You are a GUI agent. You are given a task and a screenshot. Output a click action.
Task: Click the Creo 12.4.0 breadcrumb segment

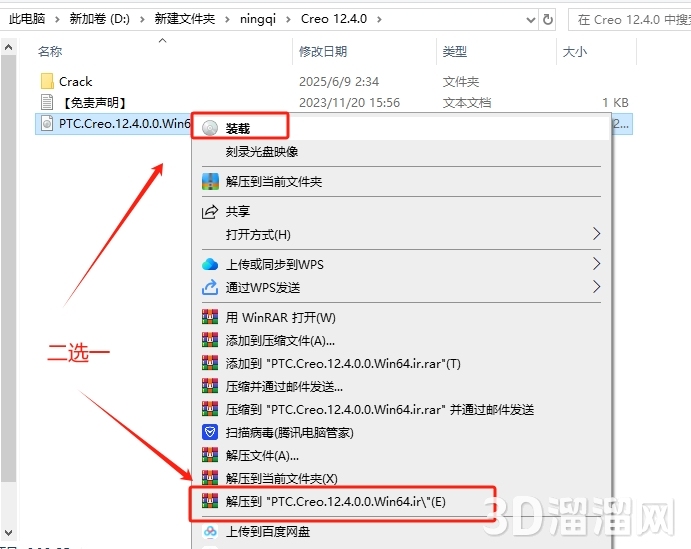pos(334,19)
